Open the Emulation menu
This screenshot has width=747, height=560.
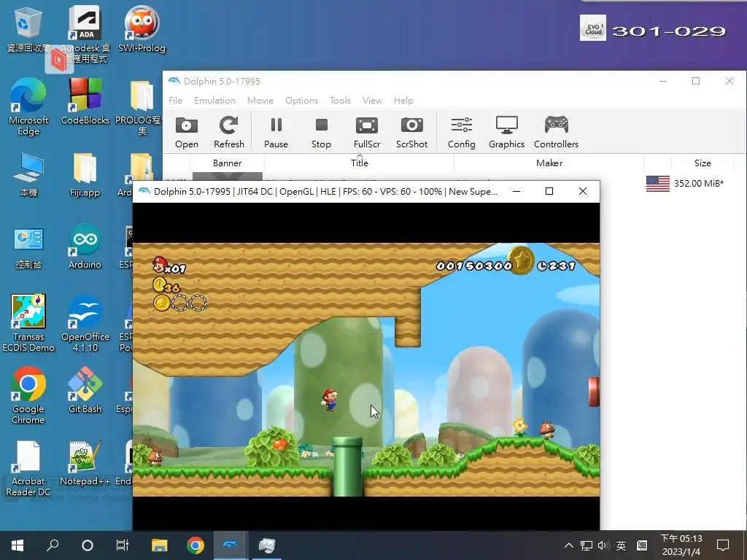(215, 101)
